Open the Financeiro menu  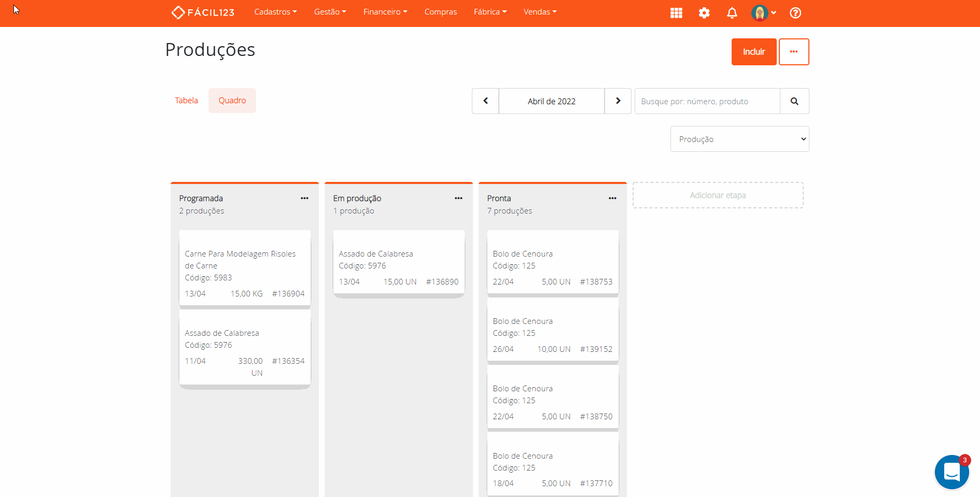[385, 12]
